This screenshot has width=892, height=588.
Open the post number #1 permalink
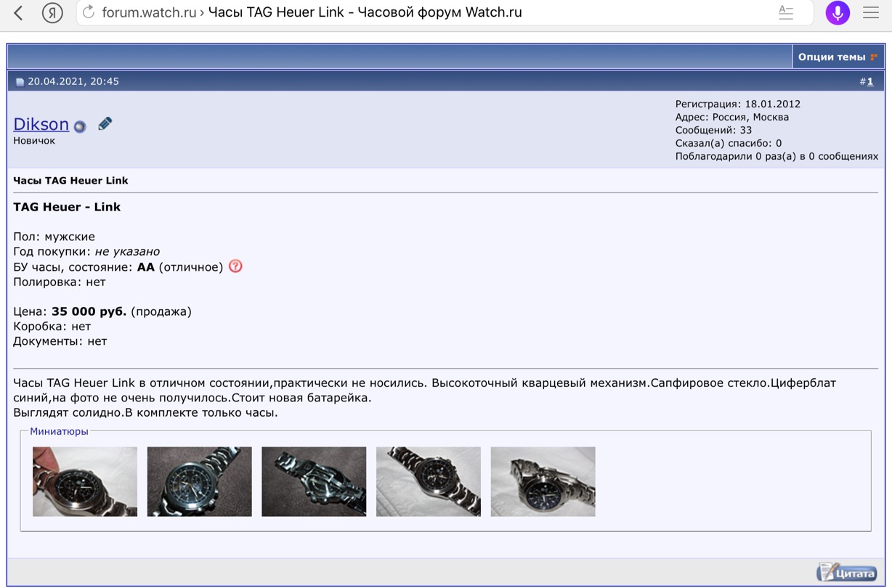869,81
